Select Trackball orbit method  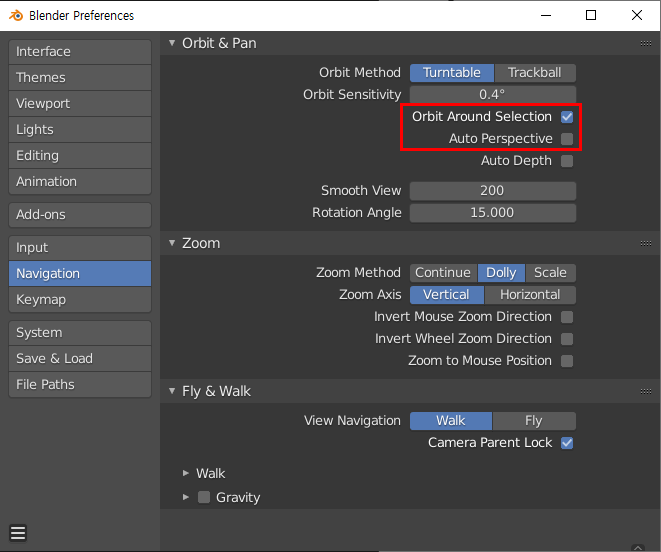click(535, 73)
